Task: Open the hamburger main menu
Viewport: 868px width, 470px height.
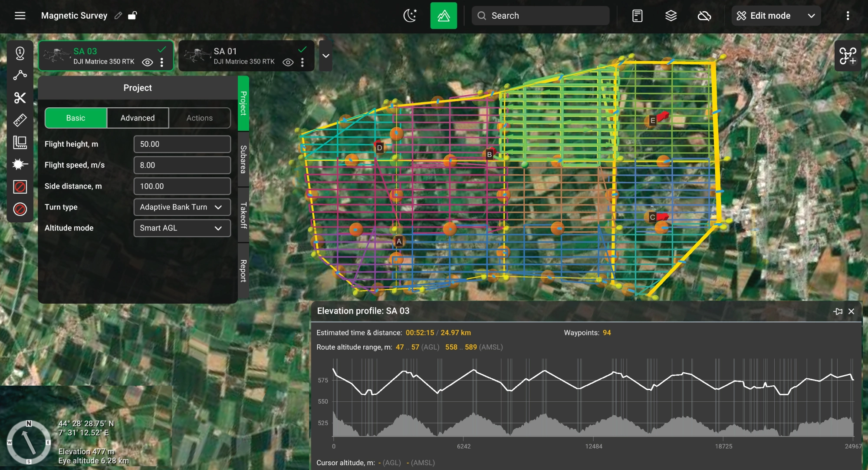Action: tap(20, 16)
